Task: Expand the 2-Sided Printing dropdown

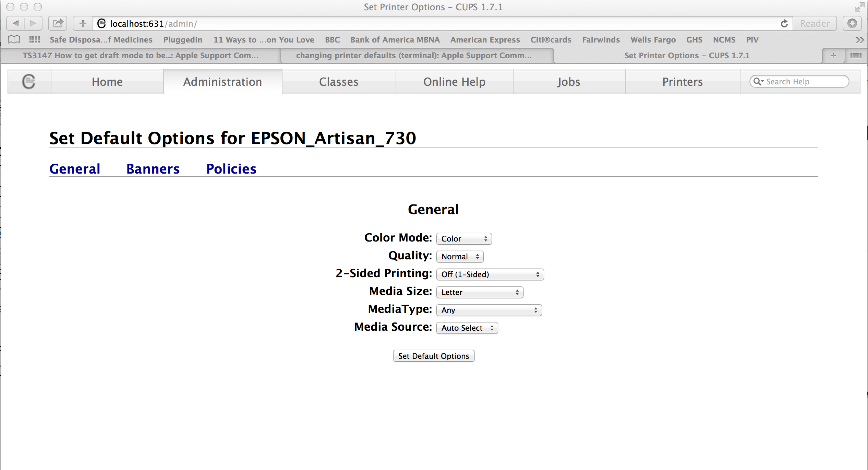Action: 490,274
